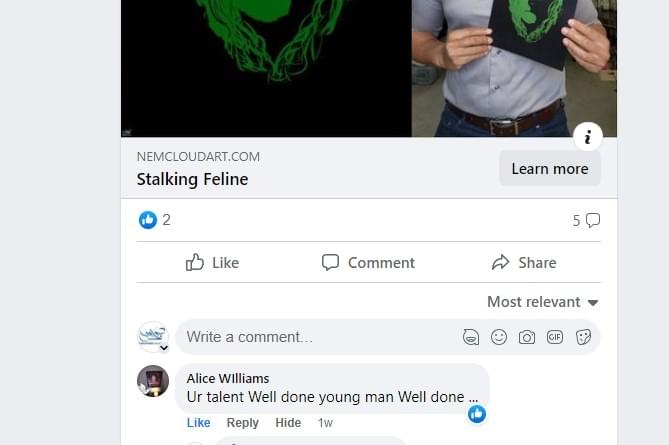Toggle Like on Alice Williams' comment

[198, 423]
